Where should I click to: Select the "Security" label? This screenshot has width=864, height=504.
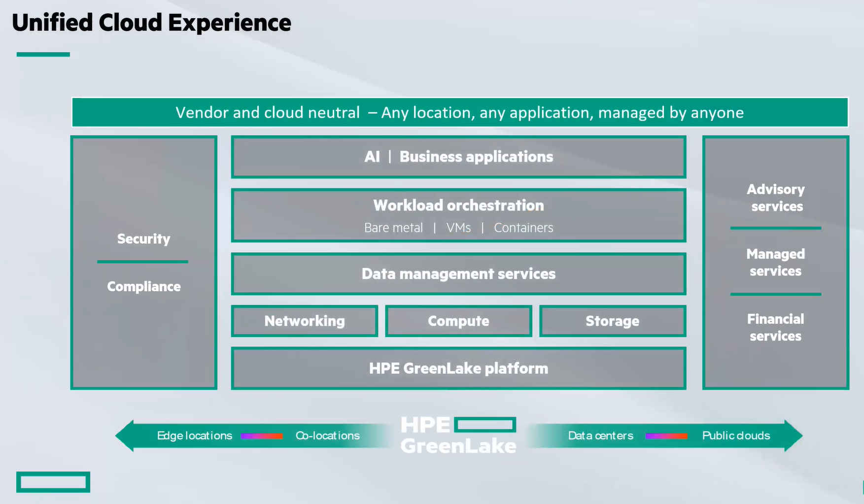143,239
